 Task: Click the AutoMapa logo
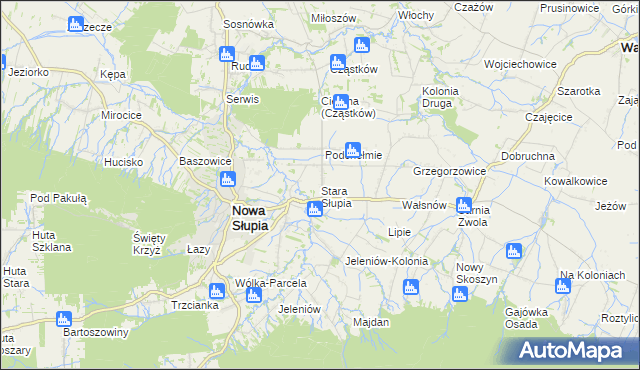coord(571,350)
